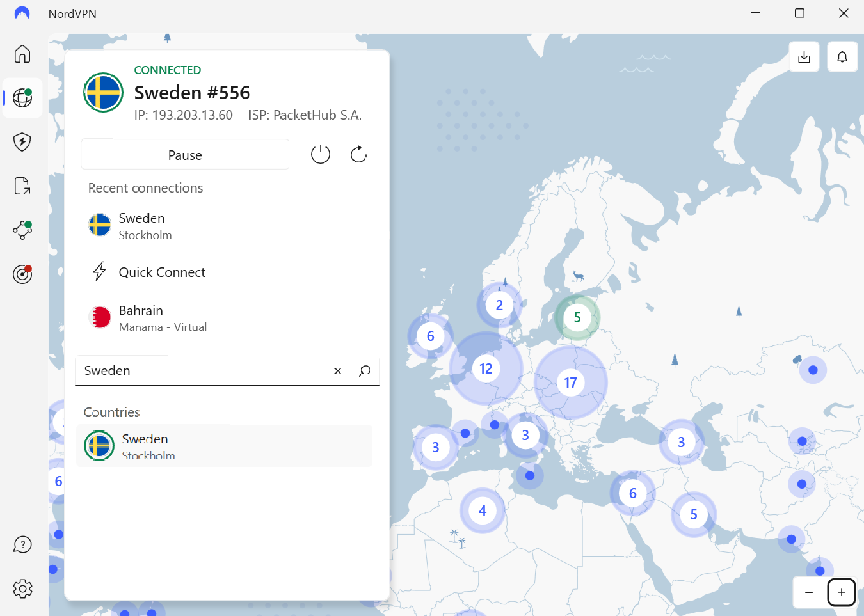864x616 pixels.
Task: Click the Sweden flag in connection header
Action: pyautogui.click(x=103, y=92)
